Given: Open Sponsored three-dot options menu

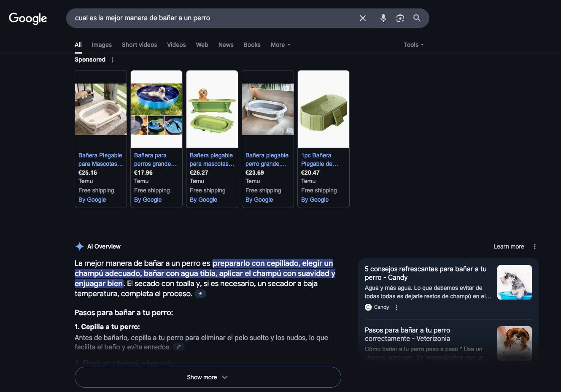Looking at the screenshot, I should click(x=113, y=60).
